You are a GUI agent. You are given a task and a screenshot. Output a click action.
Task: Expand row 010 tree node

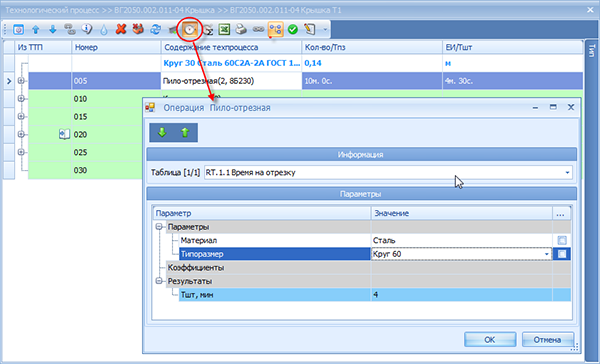tap(21, 99)
